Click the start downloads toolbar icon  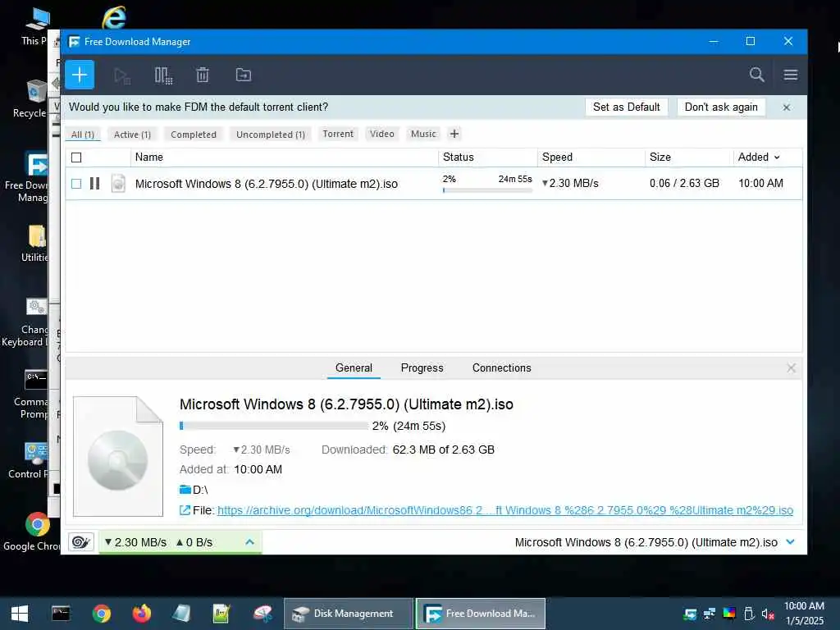coord(122,75)
